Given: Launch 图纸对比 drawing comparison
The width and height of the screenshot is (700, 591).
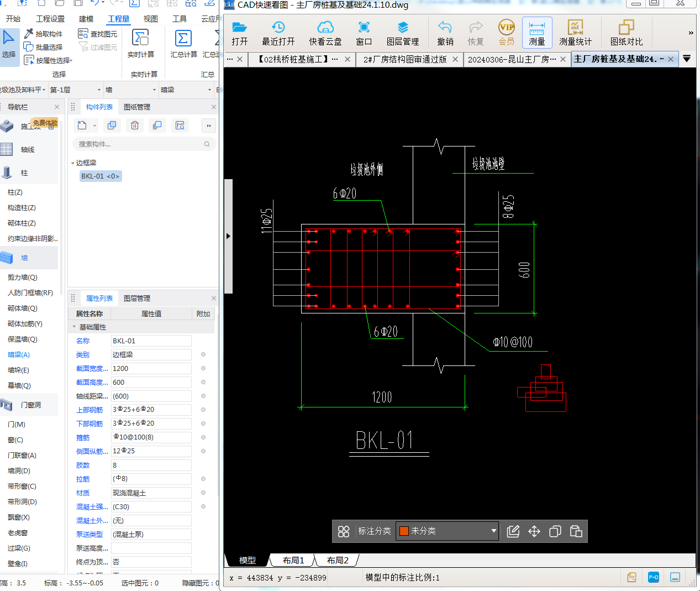Looking at the screenshot, I should click(627, 33).
